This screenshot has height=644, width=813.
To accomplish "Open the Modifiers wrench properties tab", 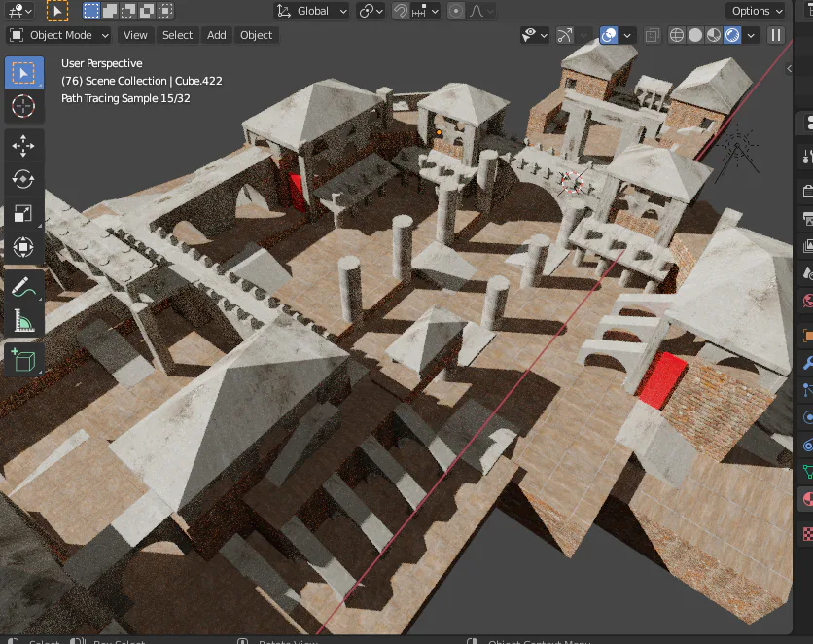I will coord(807,363).
